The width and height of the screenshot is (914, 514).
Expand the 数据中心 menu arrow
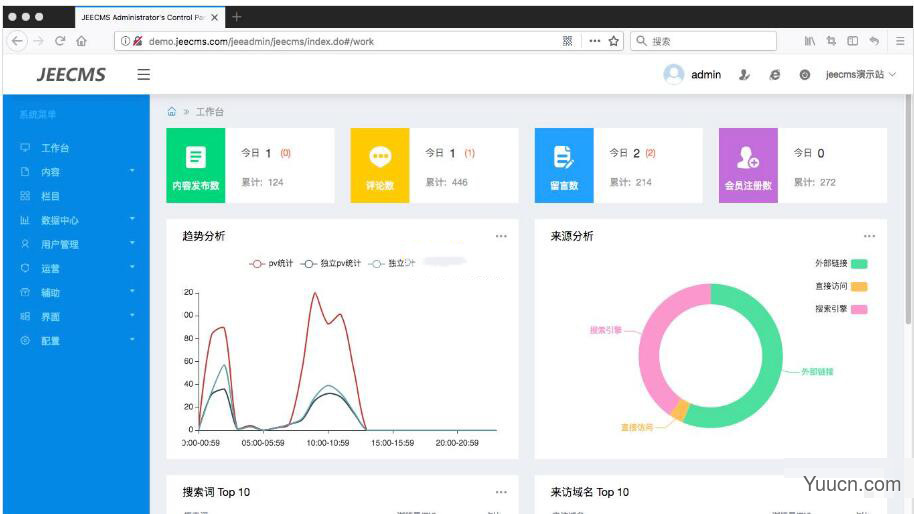coord(132,219)
